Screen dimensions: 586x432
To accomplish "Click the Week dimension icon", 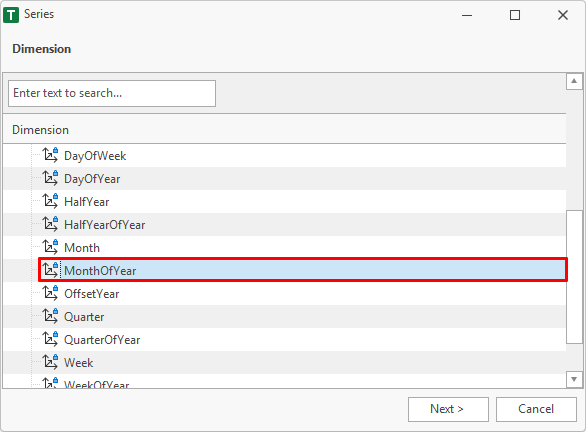I will tap(50, 362).
